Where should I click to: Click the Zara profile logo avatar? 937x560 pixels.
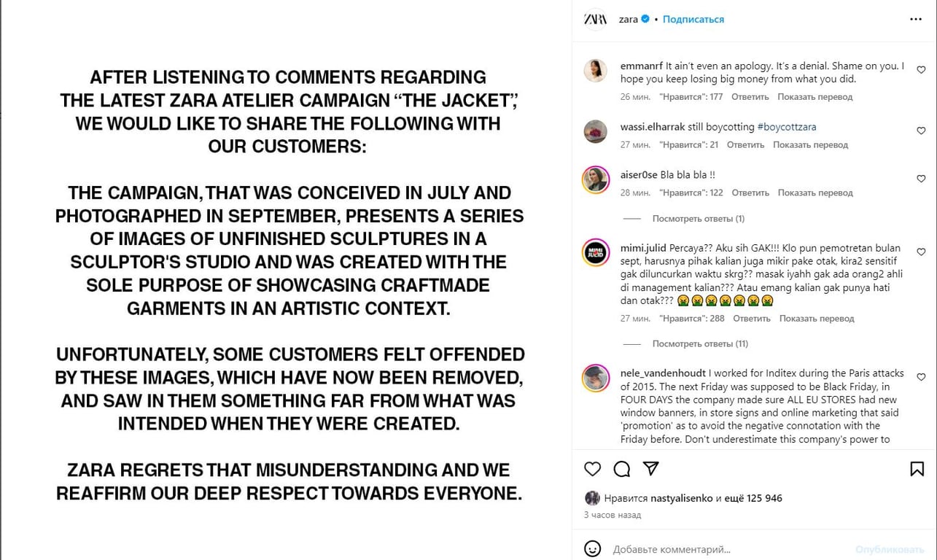pyautogui.click(x=596, y=20)
